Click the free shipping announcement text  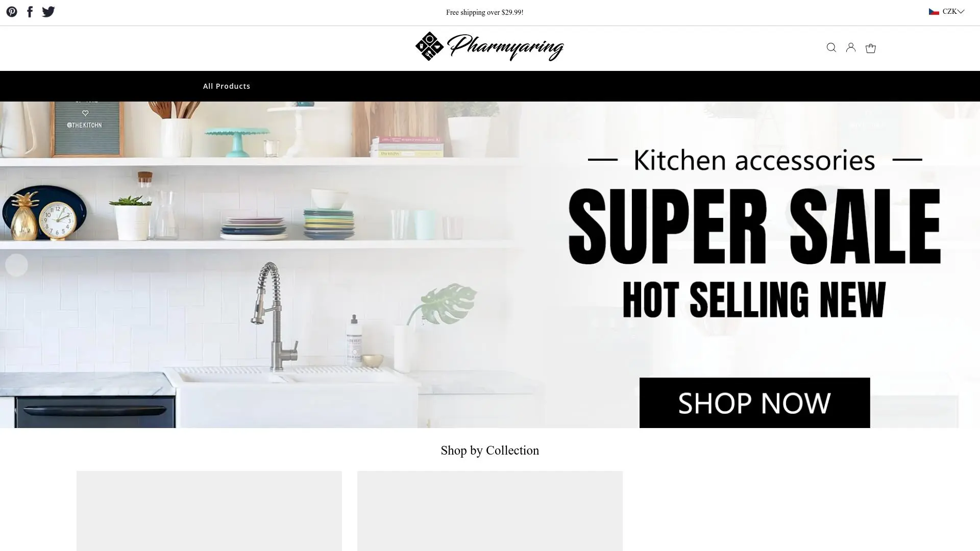click(484, 12)
